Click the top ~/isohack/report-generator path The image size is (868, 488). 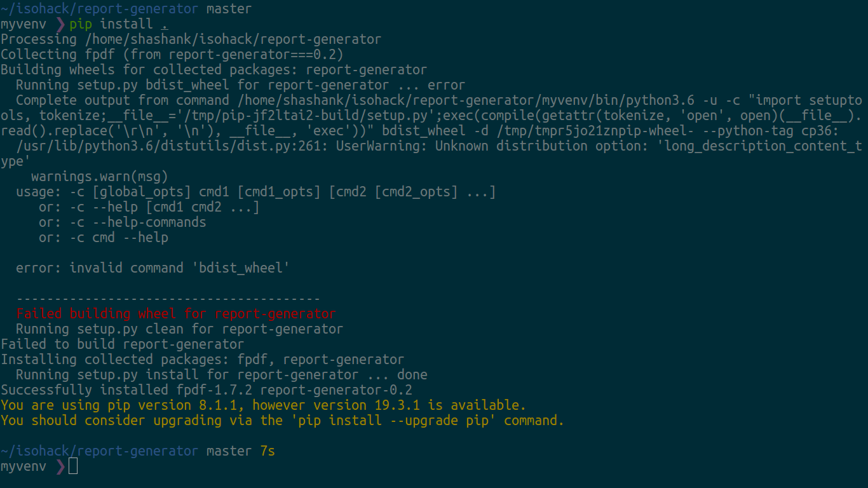(x=100, y=9)
